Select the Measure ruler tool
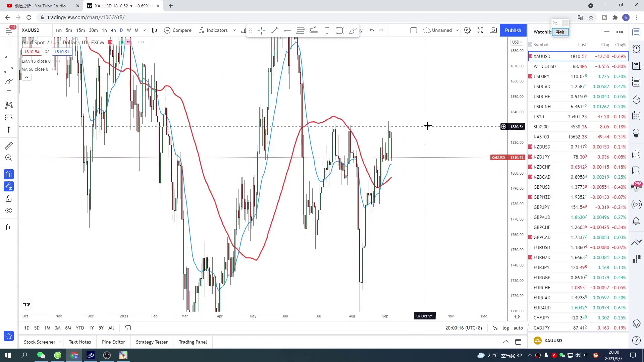The width and height of the screenshot is (644, 362). tap(9, 146)
